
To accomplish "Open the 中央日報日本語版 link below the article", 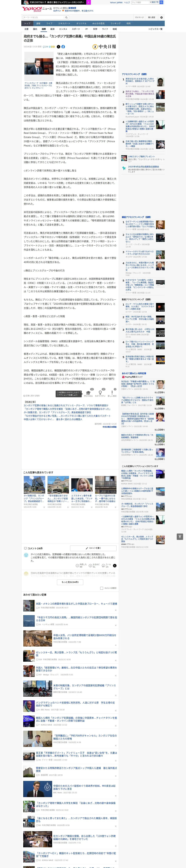I will point(109,427).
